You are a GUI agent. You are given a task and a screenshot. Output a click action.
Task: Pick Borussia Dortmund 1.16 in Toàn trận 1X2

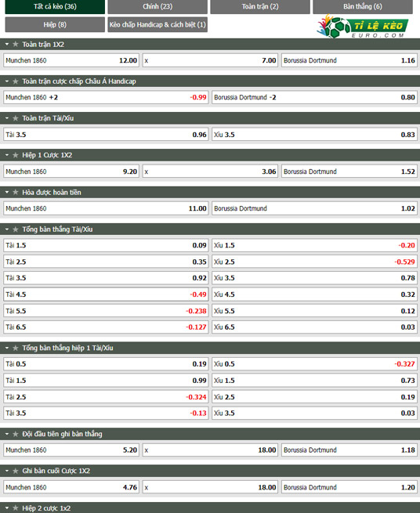pos(349,60)
